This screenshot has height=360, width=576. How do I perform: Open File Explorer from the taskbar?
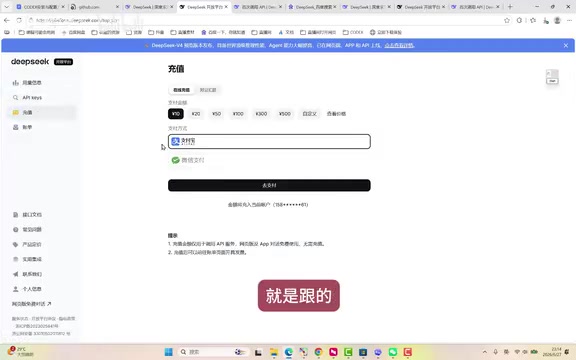274,352
